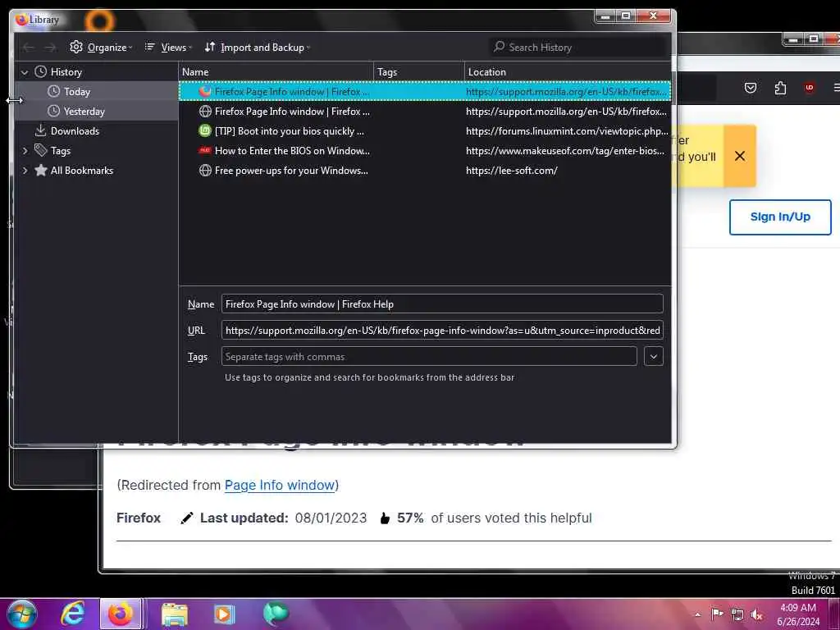
Task: Click the network tray icon
Action: click(x=737, y=614)
